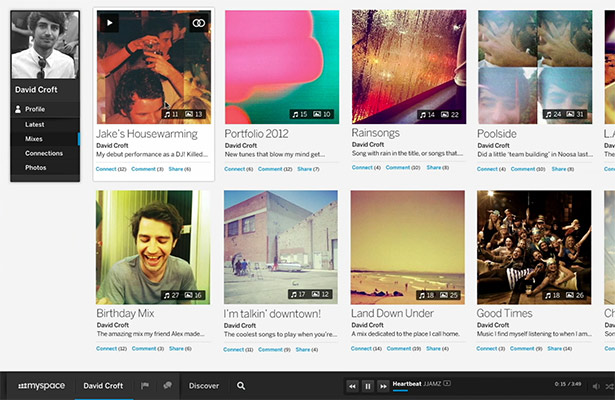The width and height of the screenshot is (615, 400).
Task: Click Comment under Land Down Under
Action: point(398,348)
